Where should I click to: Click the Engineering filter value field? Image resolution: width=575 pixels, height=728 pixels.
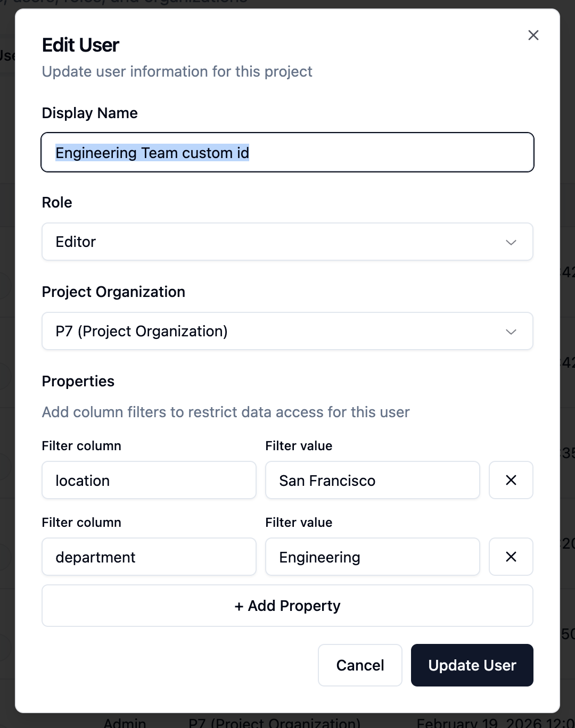pos(372,557)
